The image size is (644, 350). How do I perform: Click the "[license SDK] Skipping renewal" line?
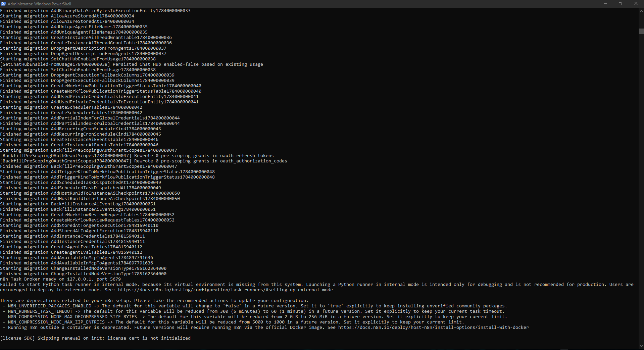point(95,338)
